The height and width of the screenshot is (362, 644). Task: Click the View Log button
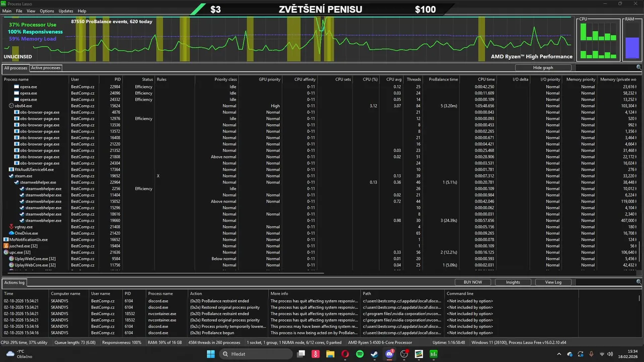553,282
